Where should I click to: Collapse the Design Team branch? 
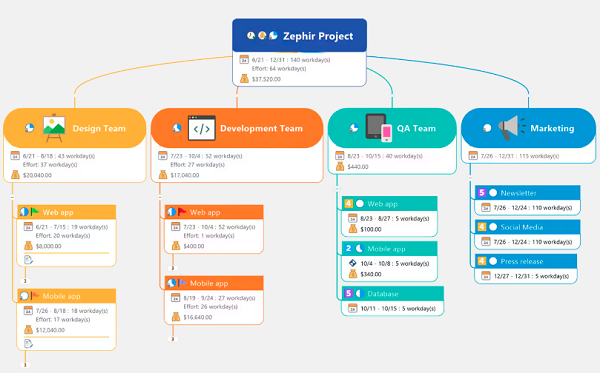(13, 197)
